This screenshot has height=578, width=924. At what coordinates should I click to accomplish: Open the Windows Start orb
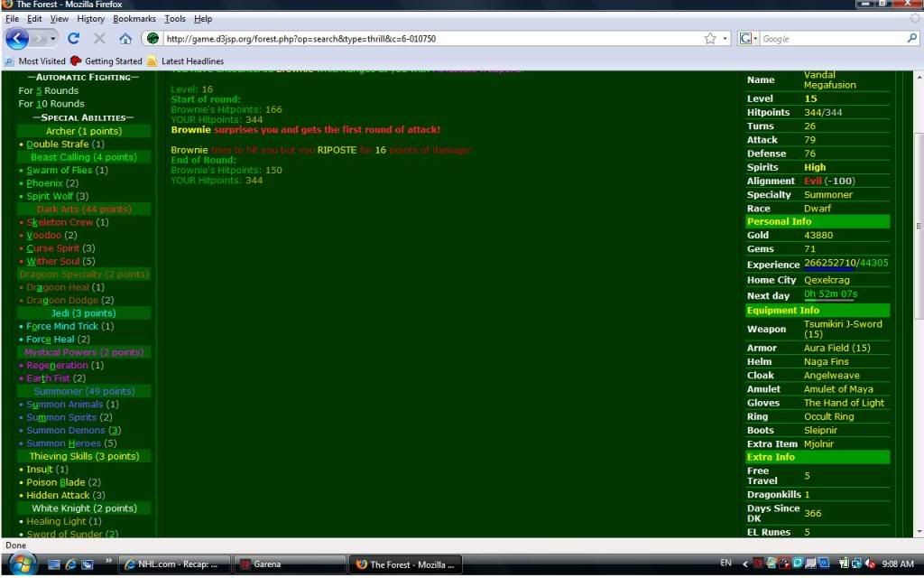[x=21, y=564]
